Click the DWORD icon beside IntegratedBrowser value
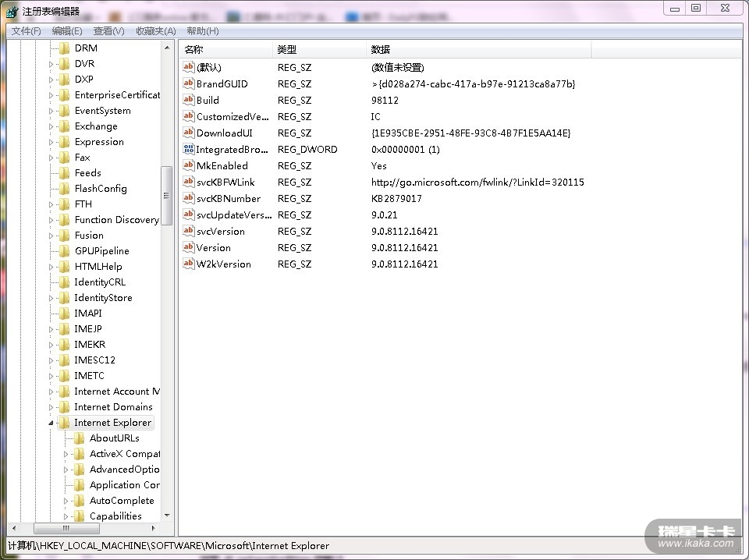The width and height of the screenshot is (749, 560). (x=189, y=148)
